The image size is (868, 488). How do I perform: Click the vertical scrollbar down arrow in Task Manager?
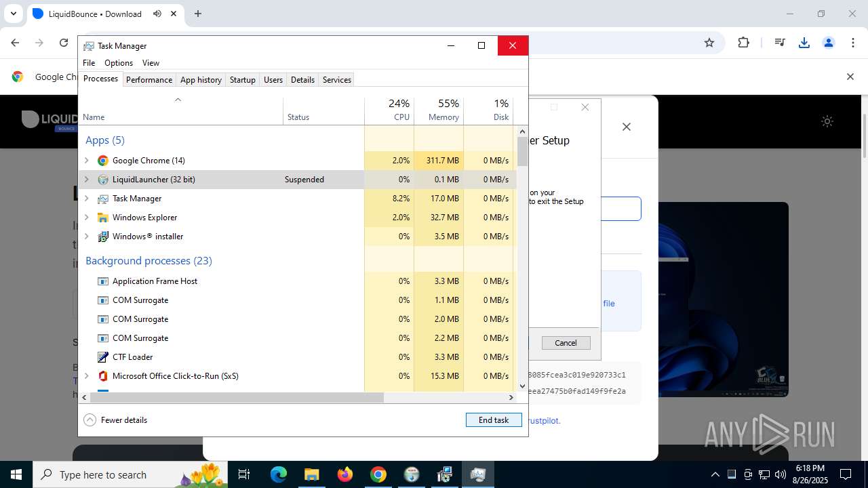[522, 386]
